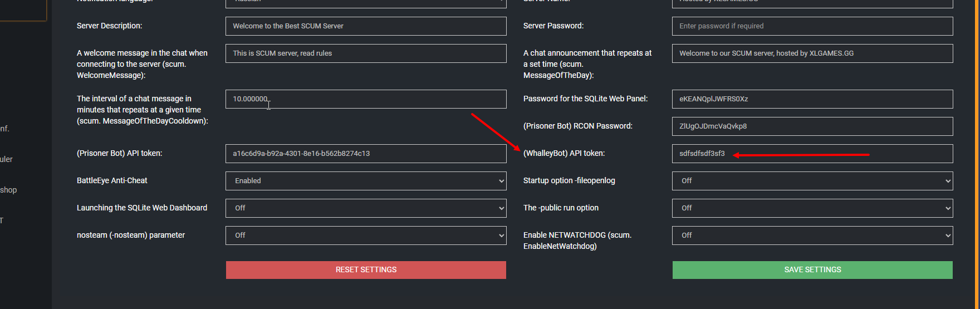This screenshot has width=980, height=309.
Task: Click the WelcomeMessage chat input field
Action: [366, 53]
